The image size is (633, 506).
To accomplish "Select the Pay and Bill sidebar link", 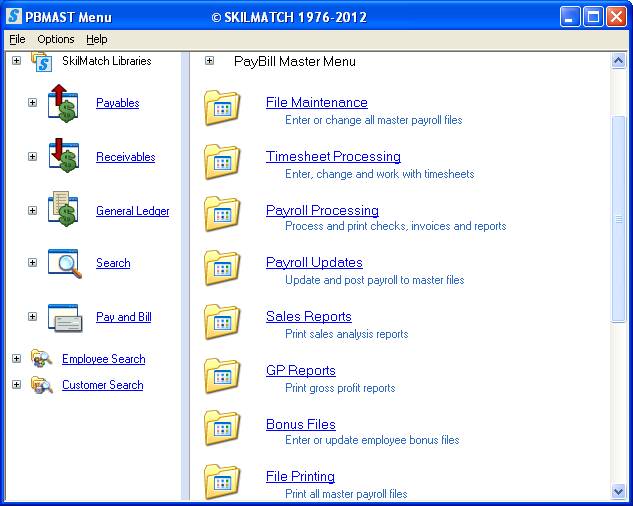I will 124,317.
